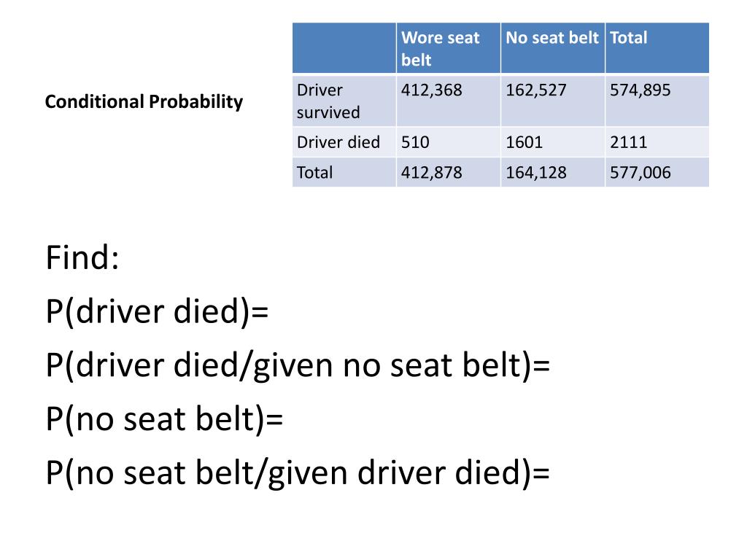
Task: Click the cell with value 2111
Action: click(x=657, y=142)
